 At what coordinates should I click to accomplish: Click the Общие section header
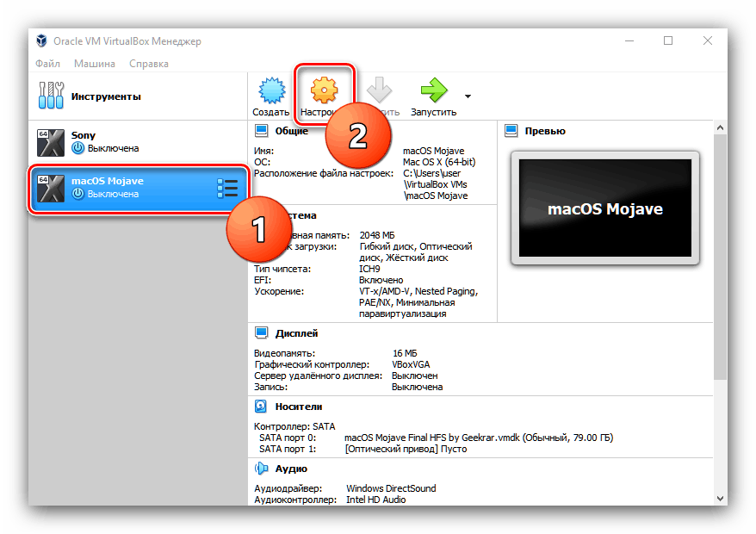pos(291,131)
